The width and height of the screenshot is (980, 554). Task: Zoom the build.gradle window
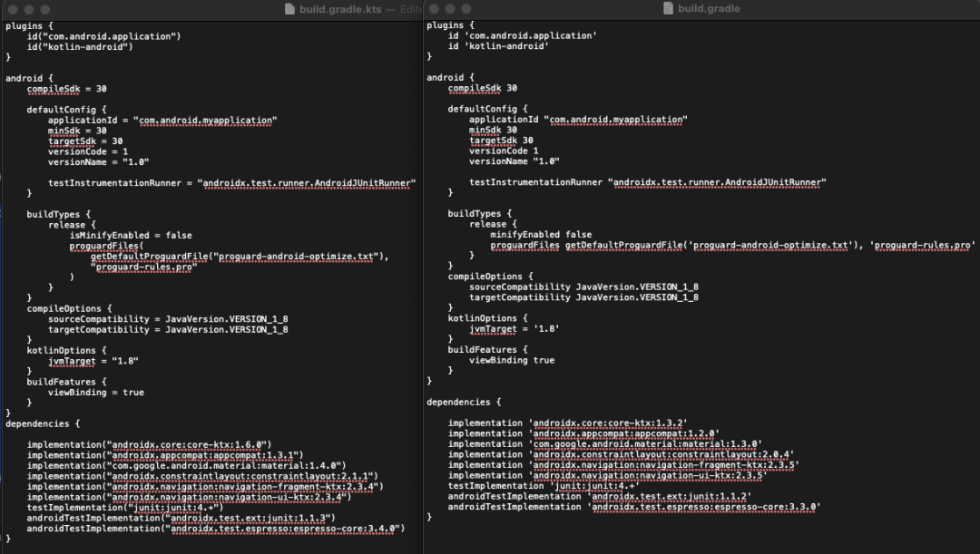[x=466, y=9]
